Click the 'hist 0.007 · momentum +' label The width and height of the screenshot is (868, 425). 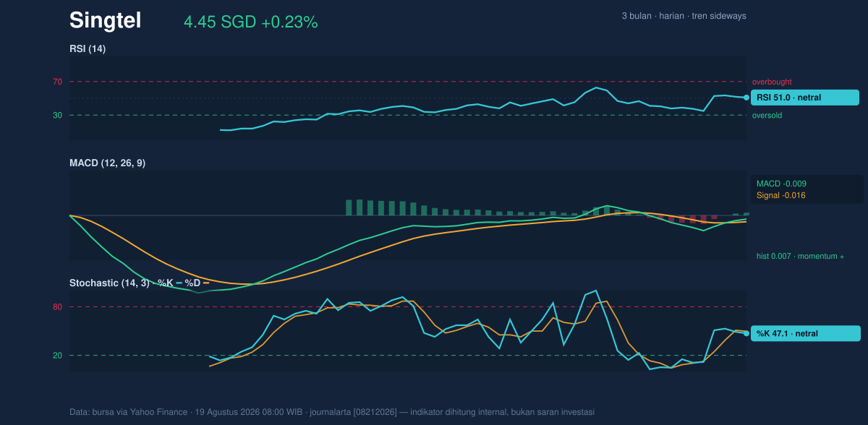(800, 257)
